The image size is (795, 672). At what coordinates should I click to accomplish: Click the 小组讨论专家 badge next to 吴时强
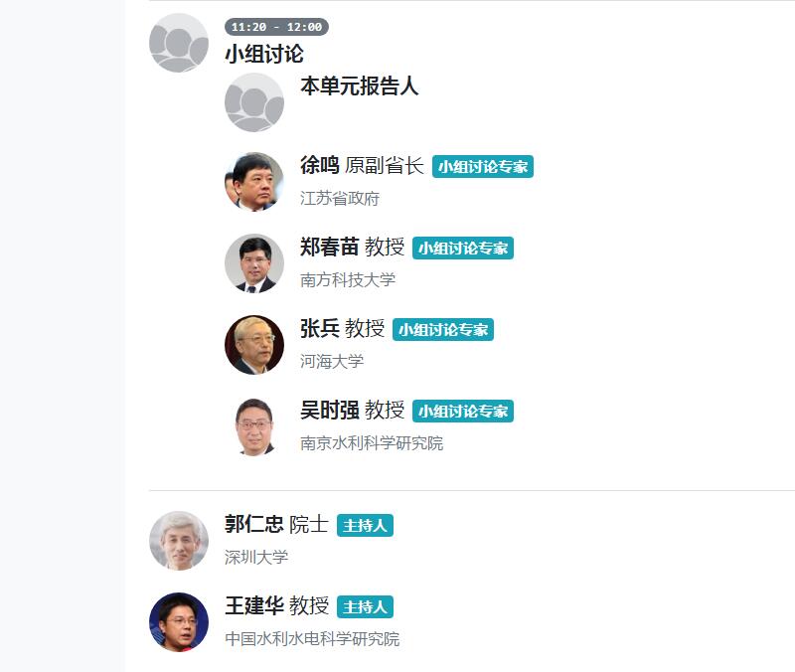tap(463, 411)
